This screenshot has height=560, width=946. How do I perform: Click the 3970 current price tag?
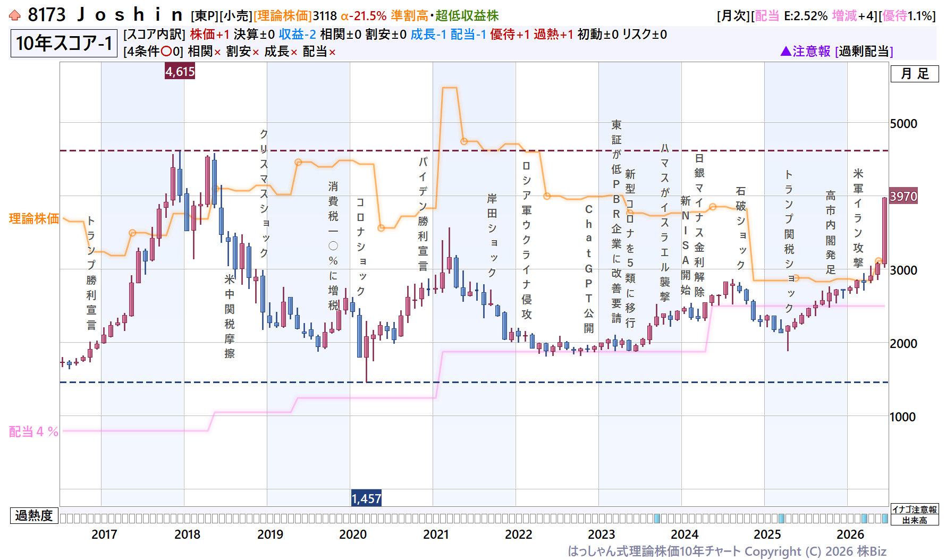tap(903, 196)
